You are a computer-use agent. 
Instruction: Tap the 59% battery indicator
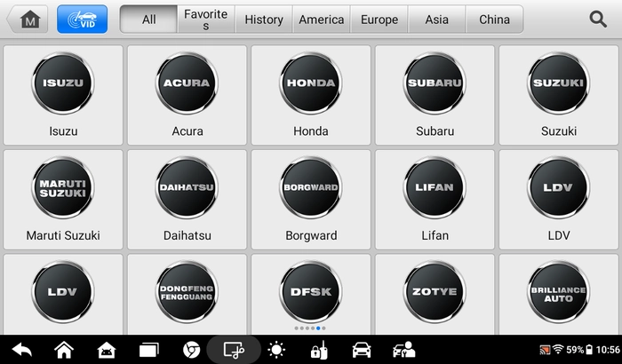(579, 350)
